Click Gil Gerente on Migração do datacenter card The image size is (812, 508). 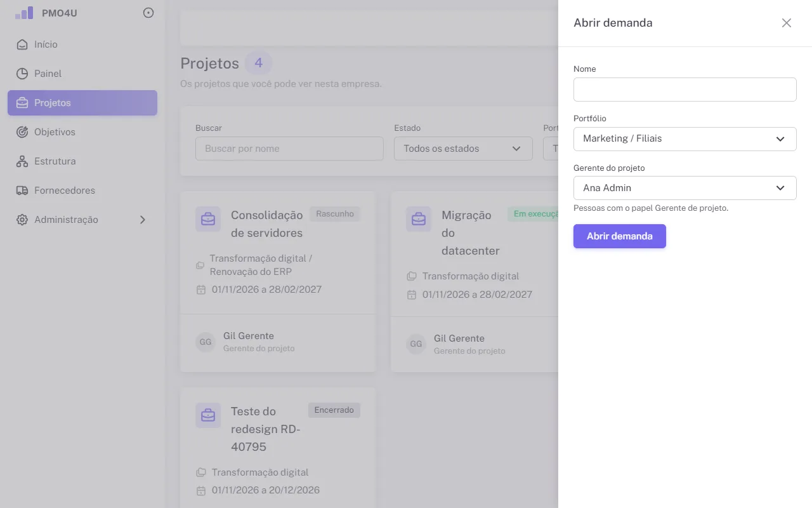coord(459,338)
